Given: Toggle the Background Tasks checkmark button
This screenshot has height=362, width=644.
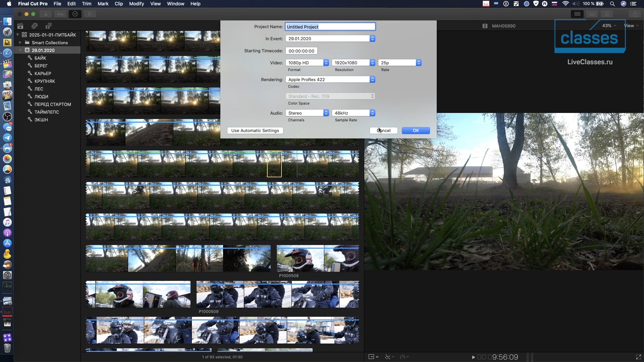Looking at the screenshot, I should (x=75, y=14).
